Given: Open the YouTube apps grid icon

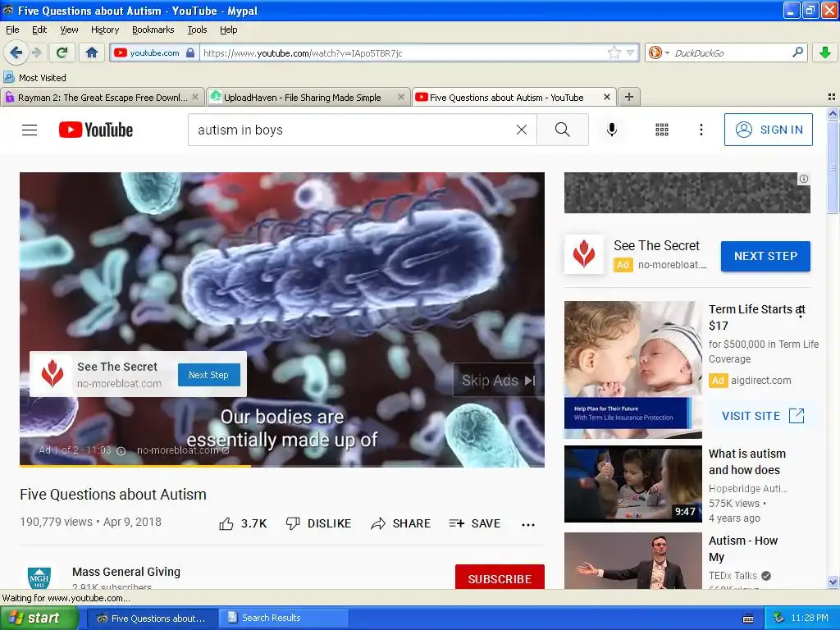Looking at the screenshot, I should tap(662, 130).
